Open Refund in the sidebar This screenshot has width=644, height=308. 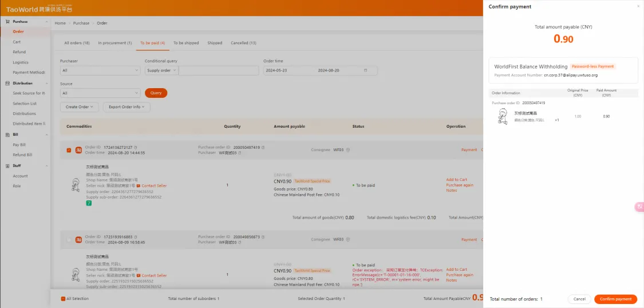point(19,52)
